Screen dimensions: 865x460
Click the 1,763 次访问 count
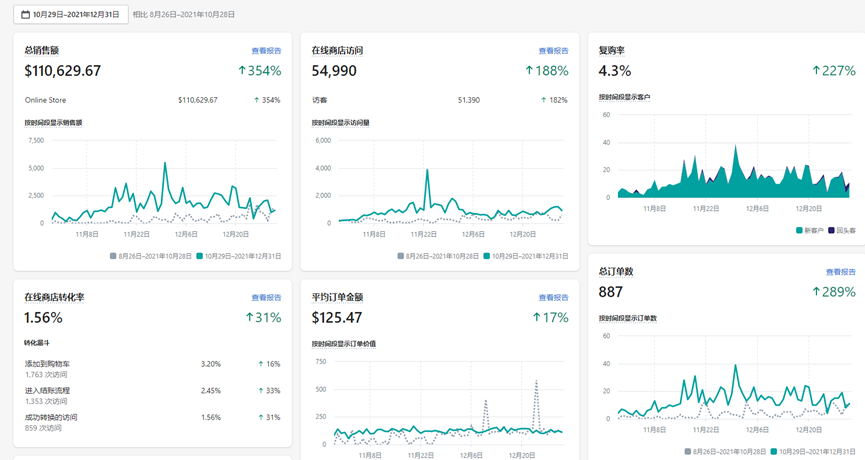tap(46, 375)
